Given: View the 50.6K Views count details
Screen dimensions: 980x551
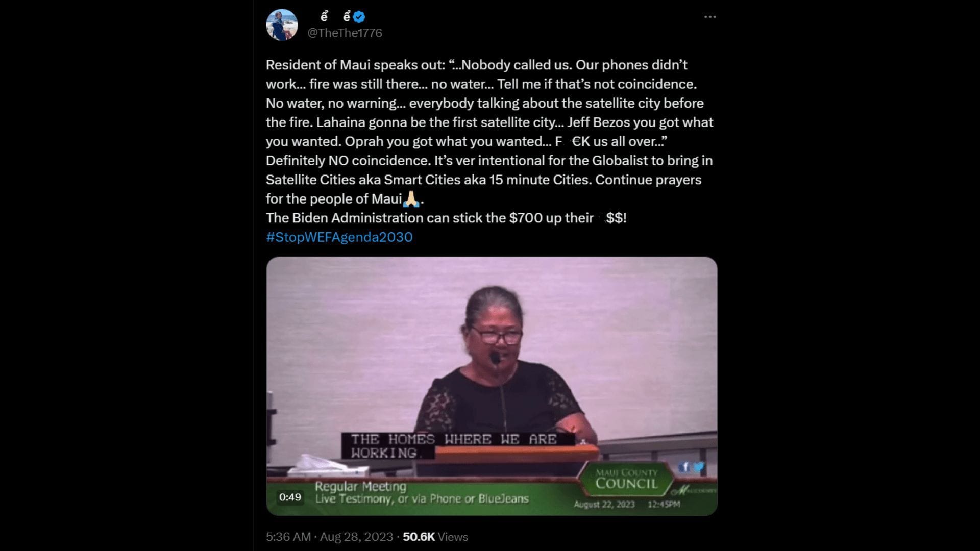Looking at the screenshot, I should [435, 537].
